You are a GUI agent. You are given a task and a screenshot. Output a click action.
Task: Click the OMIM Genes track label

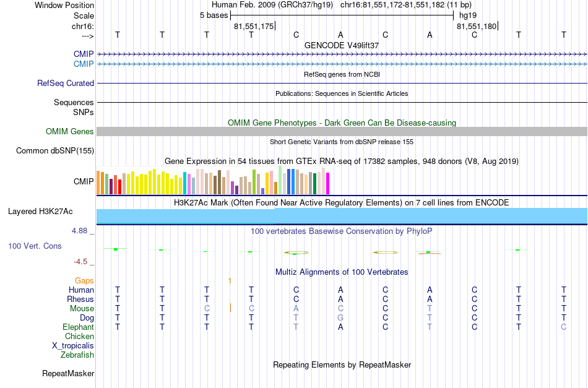(x=70, y=131)
